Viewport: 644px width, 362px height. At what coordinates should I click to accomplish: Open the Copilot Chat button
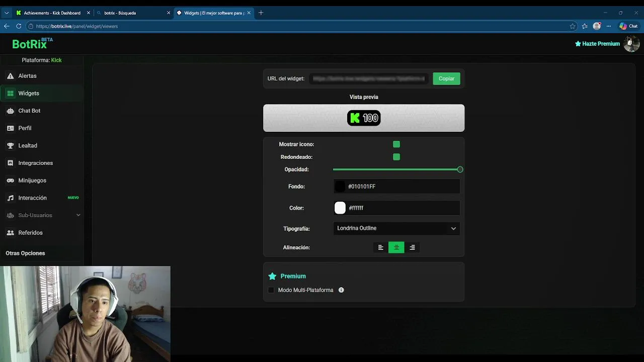pos(629,26)
